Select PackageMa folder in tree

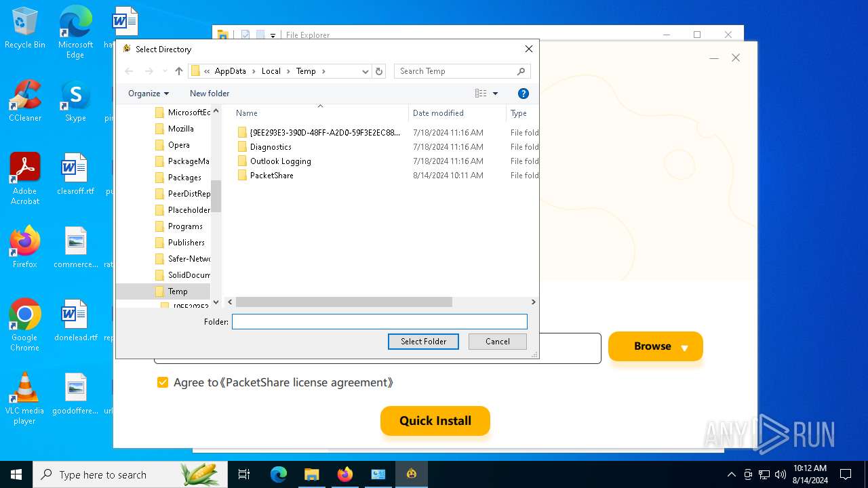click(x=188, y=161)
